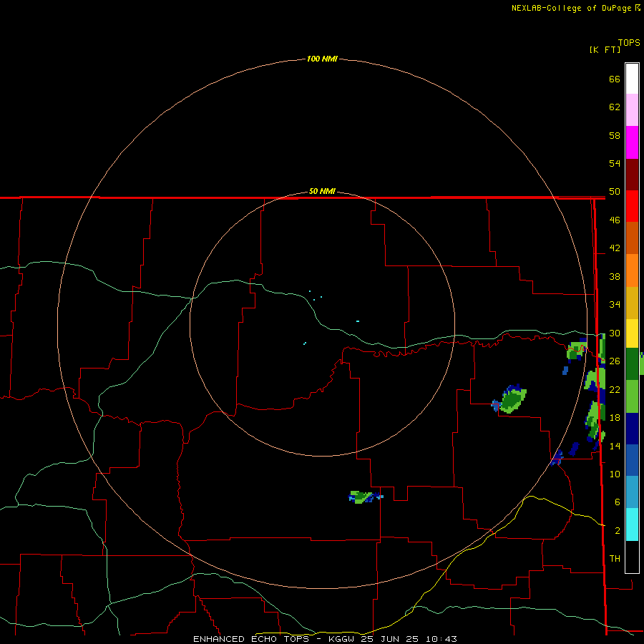Click the "TOPS" legend title
This screenshot has height=644, width=644.
click(629, 43)
